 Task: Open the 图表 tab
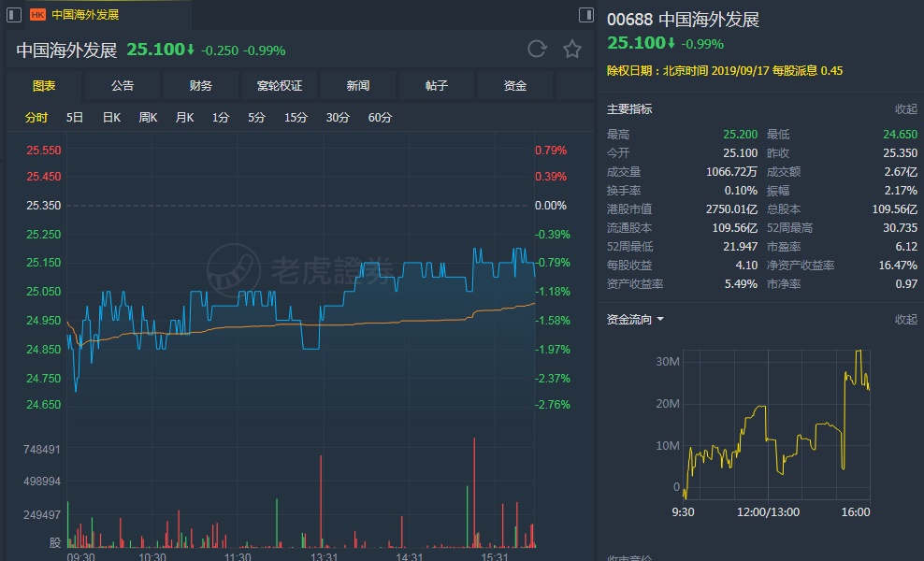coord(44,85)
